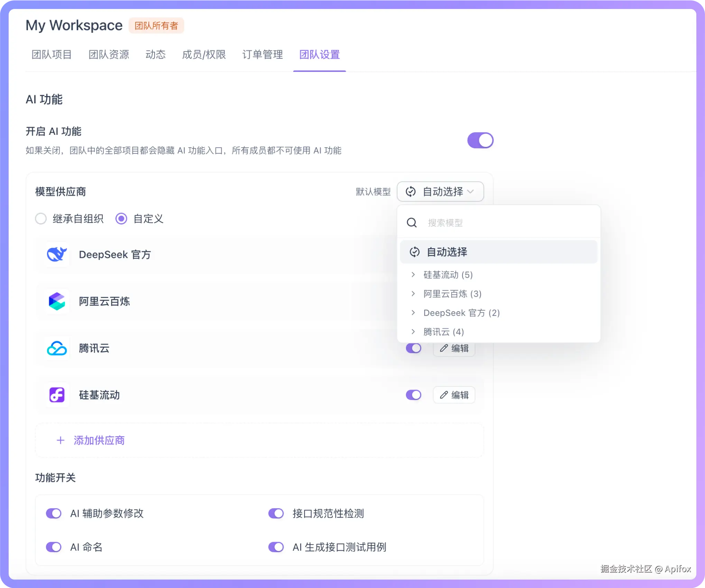Click the pencil icon in 硅基流动 edit button
Screen dimensions: 705x588
(x=444, y=395)
